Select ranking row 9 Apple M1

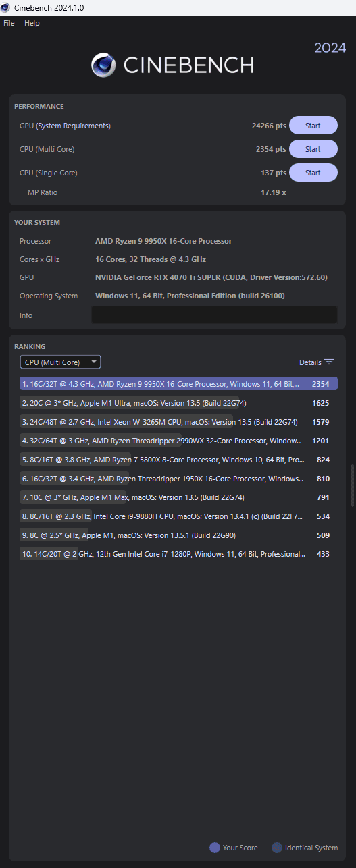178,535
